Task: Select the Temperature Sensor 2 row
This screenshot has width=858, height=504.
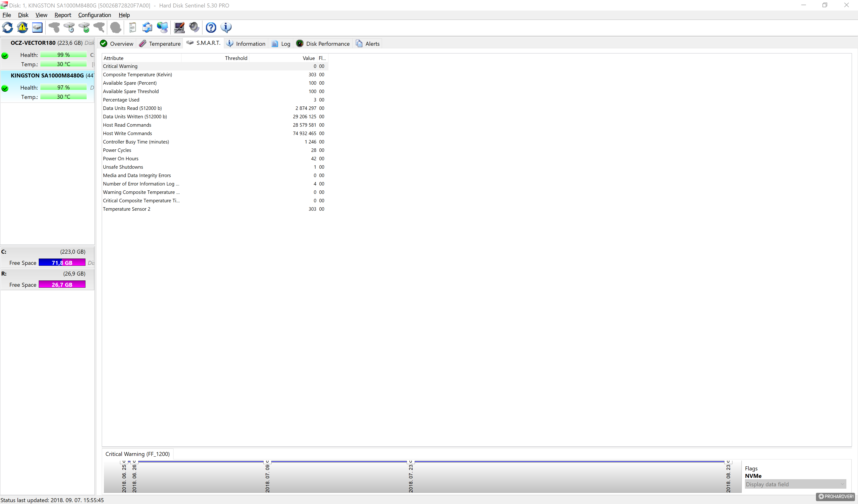Action: (215, 209)
